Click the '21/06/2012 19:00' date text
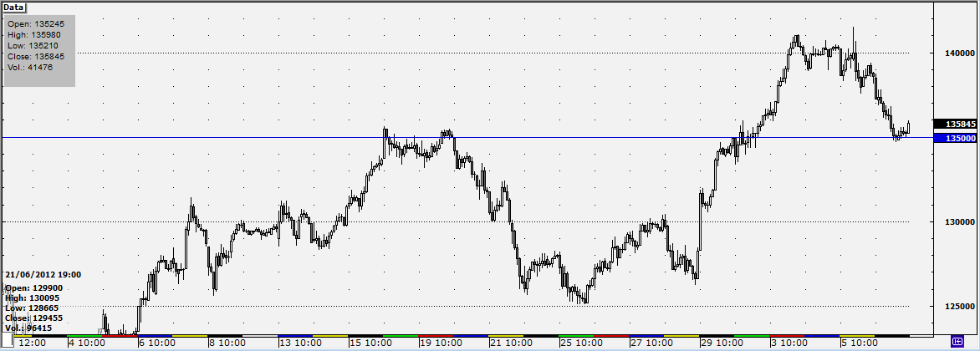This screenshot has width=980, height=351. point(43,275)
